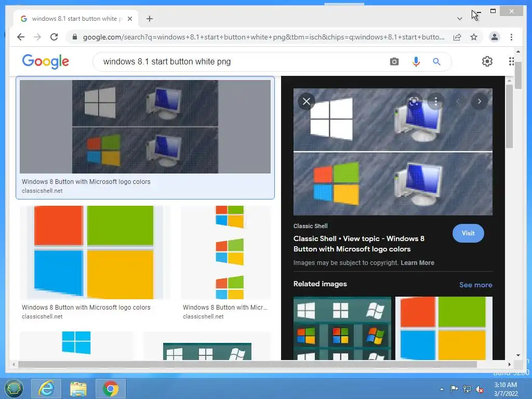Click the 'Classic Shell' source label
Image resolution: width=532 pixels, height=399 pixels.
coord(311,226)
